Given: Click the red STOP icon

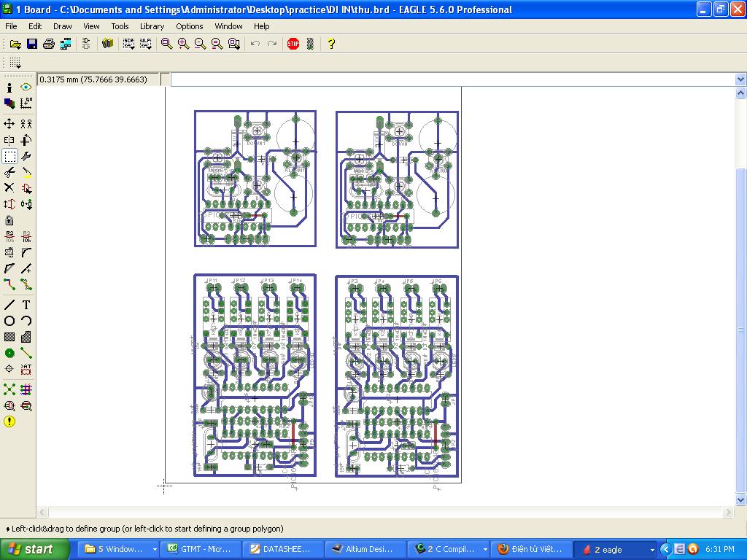Looking at the screenshot, I should (x=293, y=44).
